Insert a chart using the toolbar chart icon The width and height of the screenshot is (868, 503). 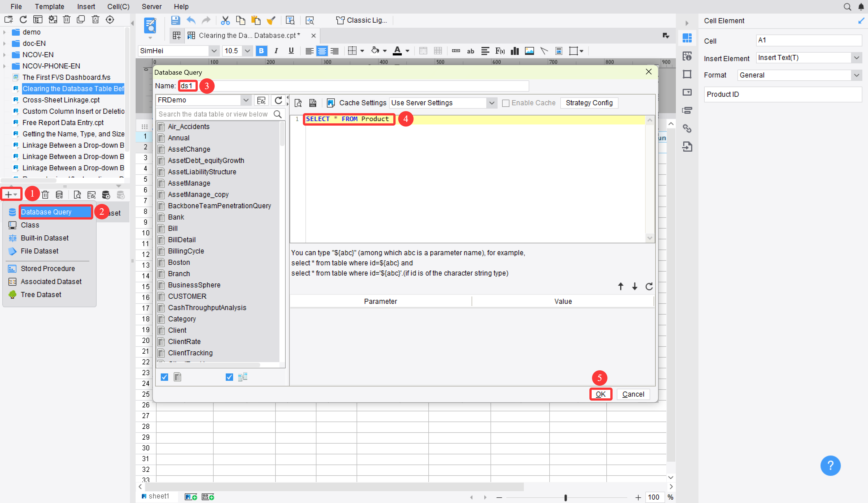click(515, 51)
